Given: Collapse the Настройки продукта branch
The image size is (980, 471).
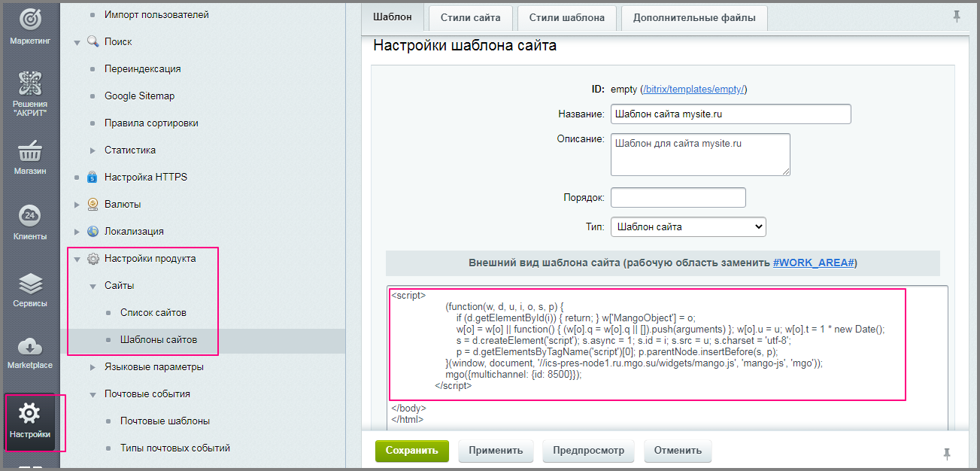Looking at the screenshot, I should (77, 259).
